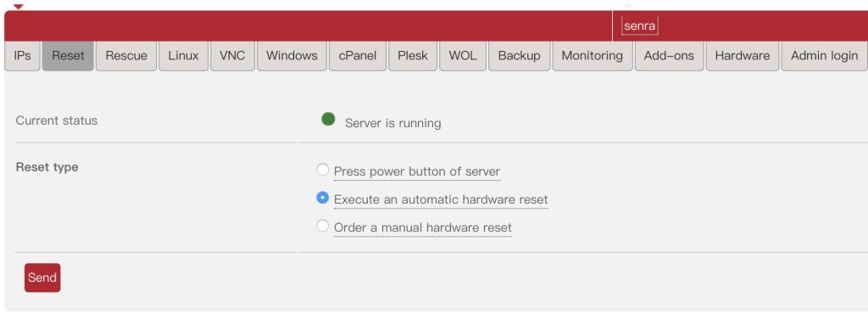Switch to the cPanel tab
The image size is (868, 330).
[358, 56]
